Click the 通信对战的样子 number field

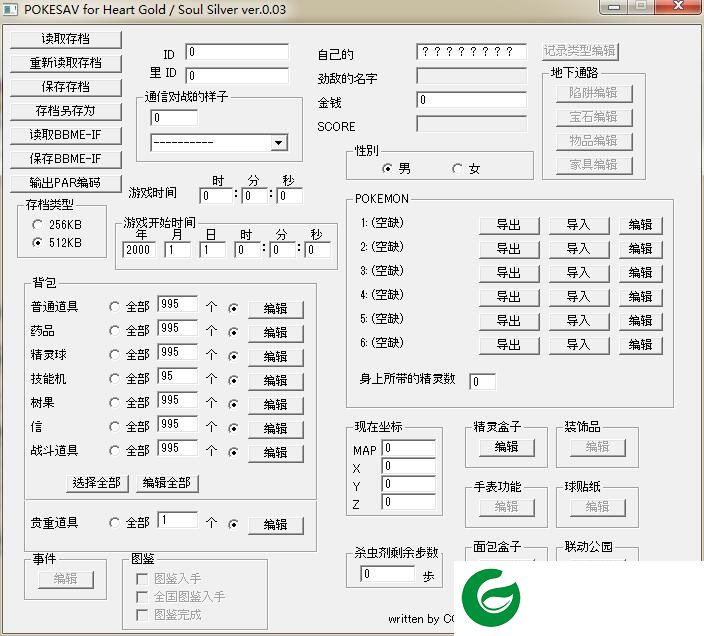click(x=174, y=118)
